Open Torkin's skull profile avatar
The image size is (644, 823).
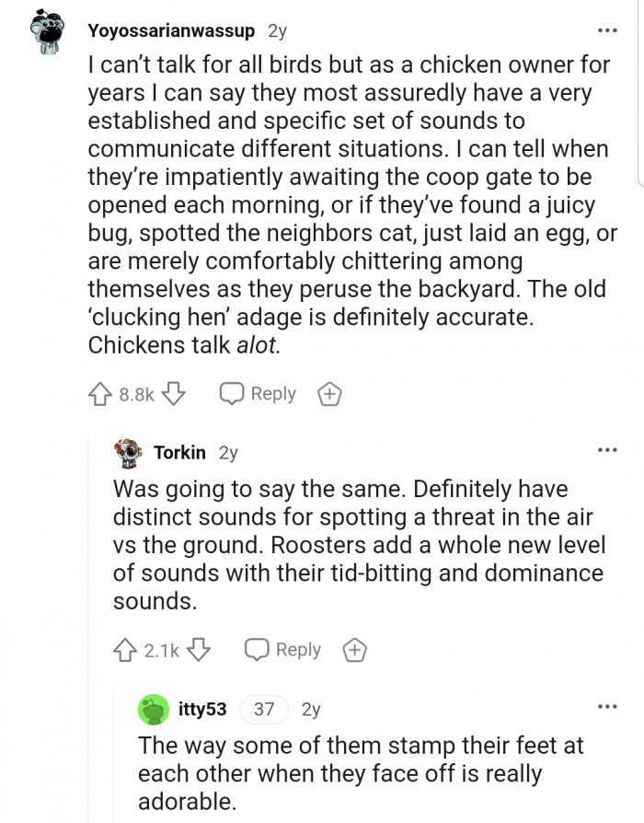128,452
